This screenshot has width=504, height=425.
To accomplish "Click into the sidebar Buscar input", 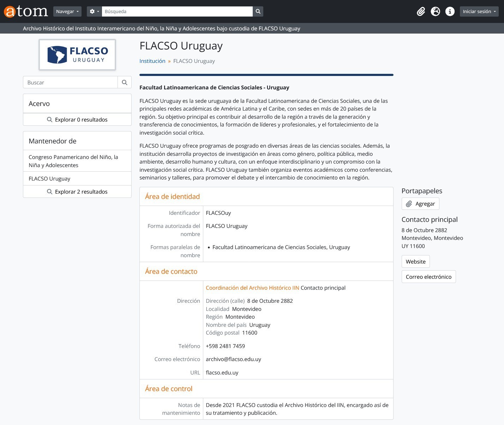I will point(71,82).
